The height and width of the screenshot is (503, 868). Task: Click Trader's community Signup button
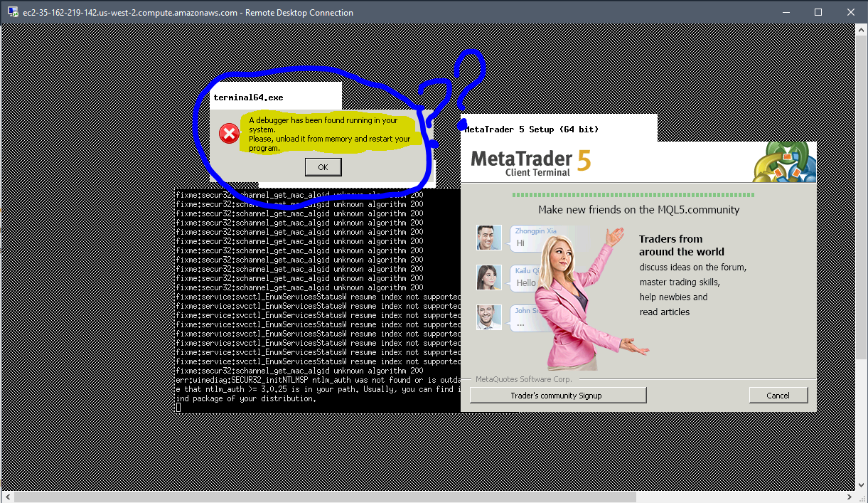557,396
